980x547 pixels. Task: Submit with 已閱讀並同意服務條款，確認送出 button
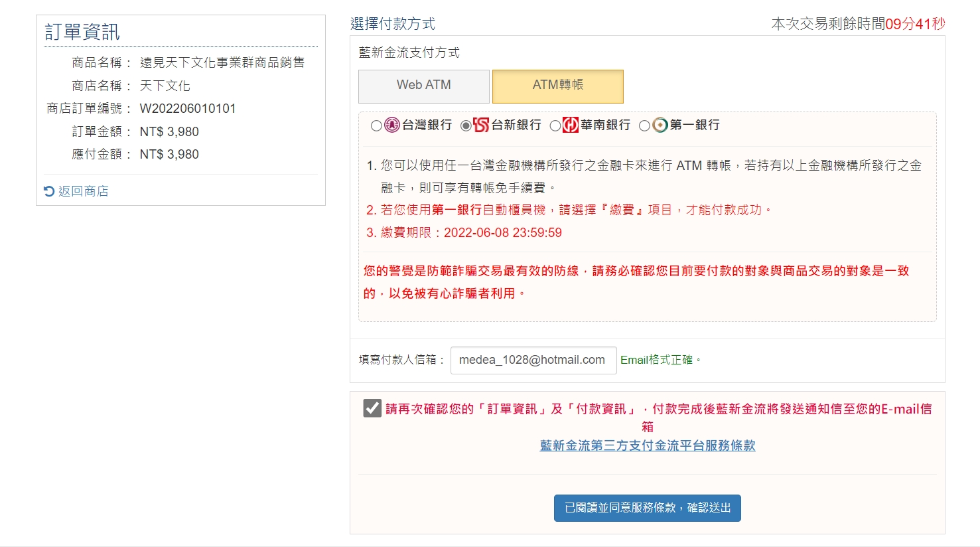[x=648, y=508]
